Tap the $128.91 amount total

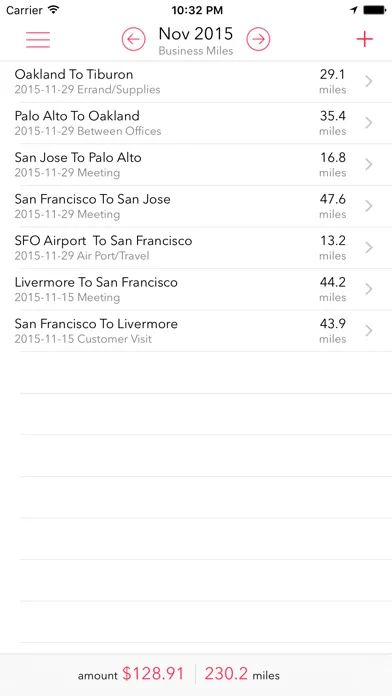(153, 674)
